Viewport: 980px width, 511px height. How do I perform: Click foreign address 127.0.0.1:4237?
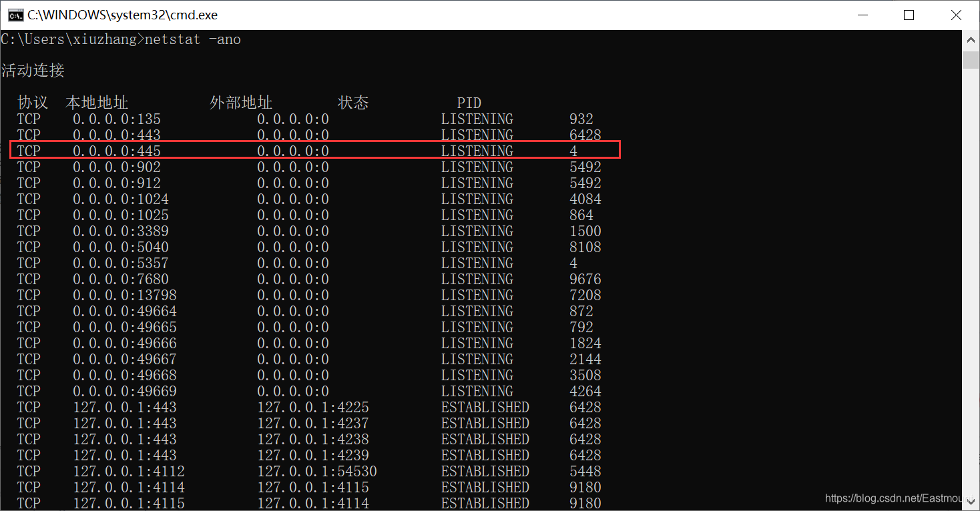(x=313, y=424)
